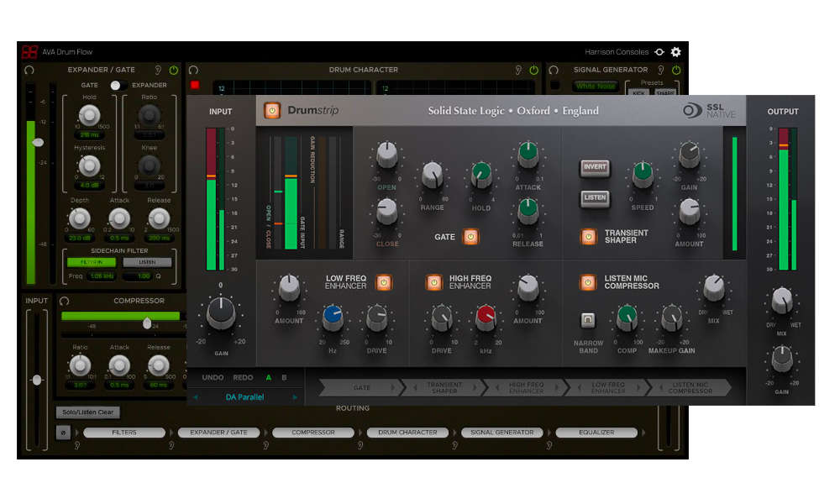Select the Filters routing tab
This screenshot has width=840, height=504.
coord(124,433)
